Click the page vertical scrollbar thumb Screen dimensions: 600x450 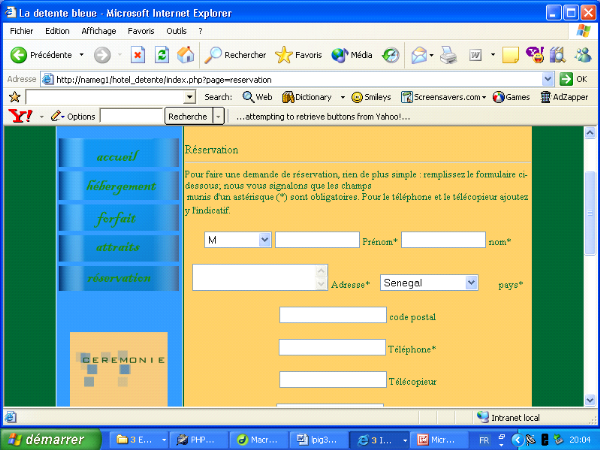pos(590,213)
